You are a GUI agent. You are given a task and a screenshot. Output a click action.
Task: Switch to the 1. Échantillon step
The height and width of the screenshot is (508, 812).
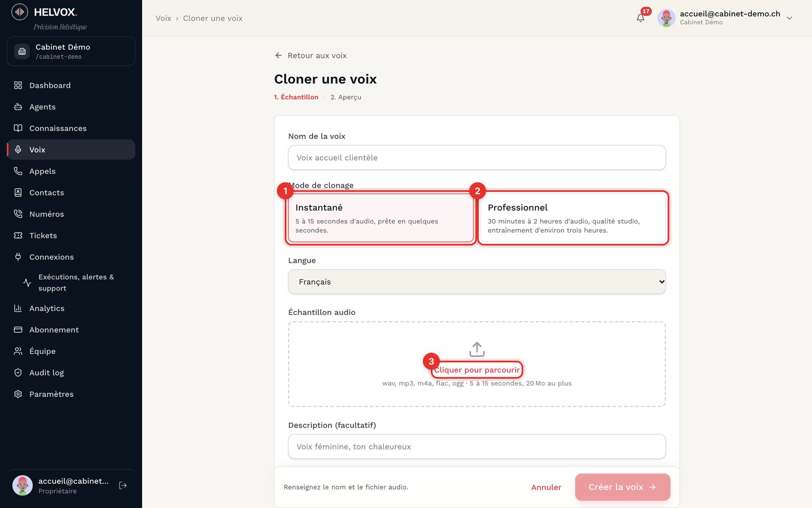tap(296, 97)
